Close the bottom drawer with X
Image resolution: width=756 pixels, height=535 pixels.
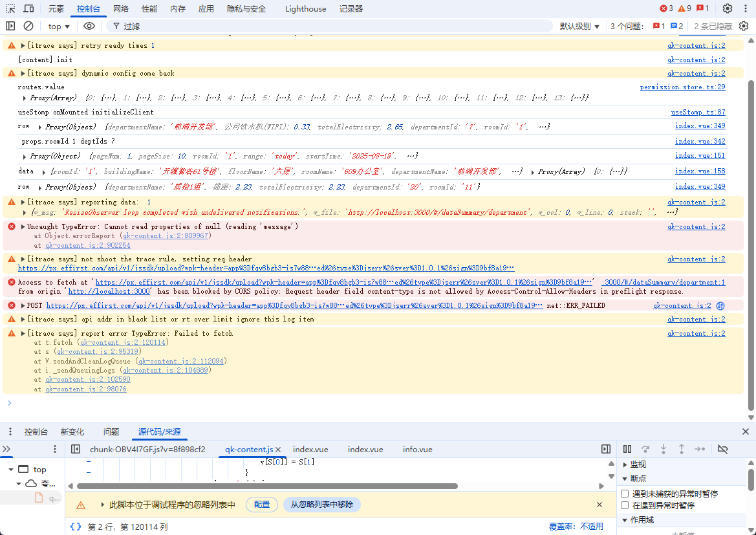coord(746,431)
